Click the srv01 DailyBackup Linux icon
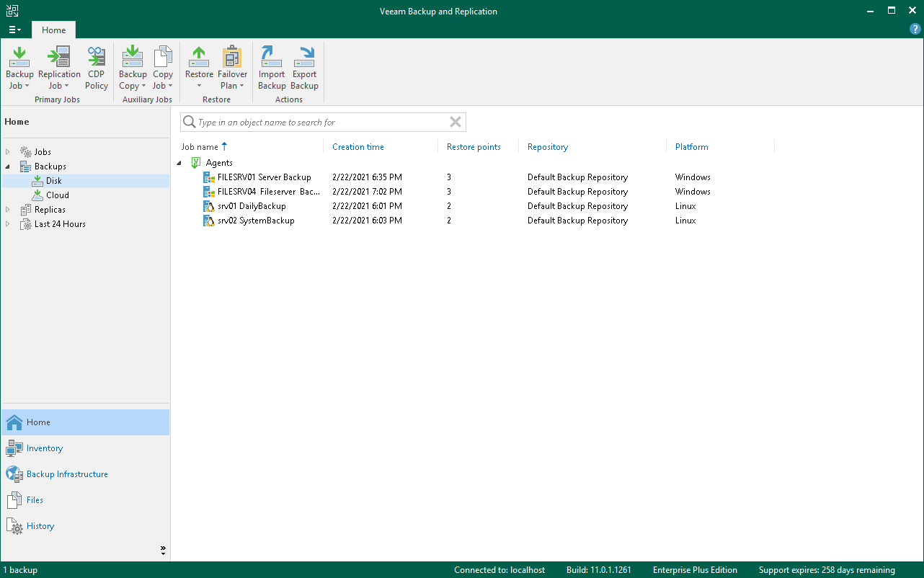 coord(209,206)
